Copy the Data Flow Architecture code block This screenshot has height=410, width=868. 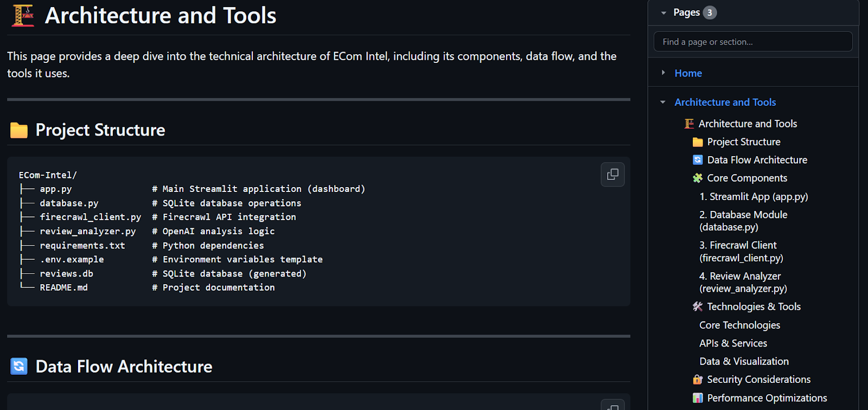pos(612,406)
